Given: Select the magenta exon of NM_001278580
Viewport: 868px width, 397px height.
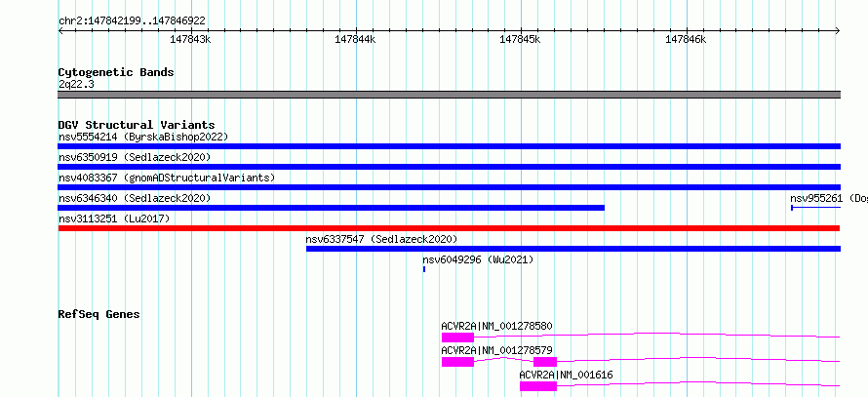Looking at the screenshot, I should point(457,337).
